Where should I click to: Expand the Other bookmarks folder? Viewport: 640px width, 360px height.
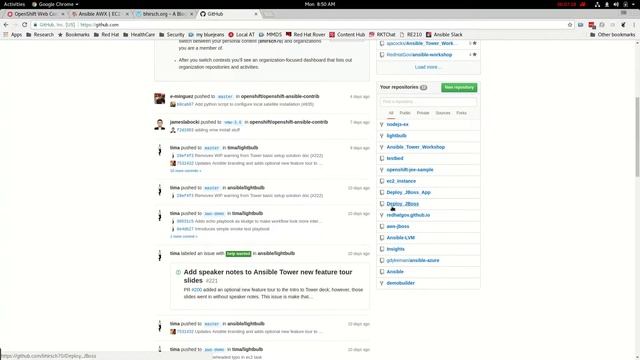coord(613,35)
